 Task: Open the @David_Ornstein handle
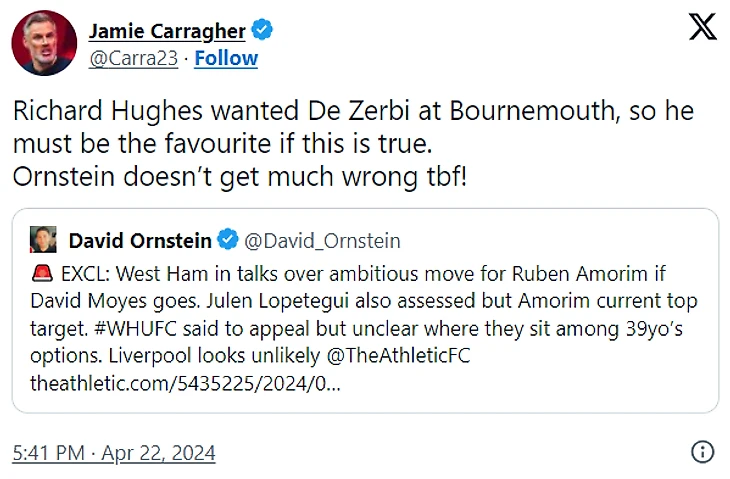(322, 240)
